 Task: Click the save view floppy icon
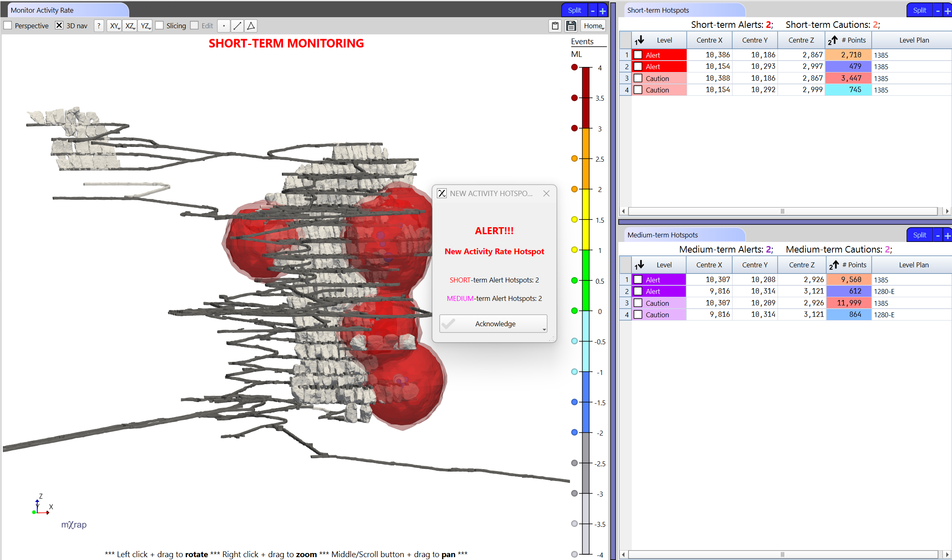tap(571, 26)
